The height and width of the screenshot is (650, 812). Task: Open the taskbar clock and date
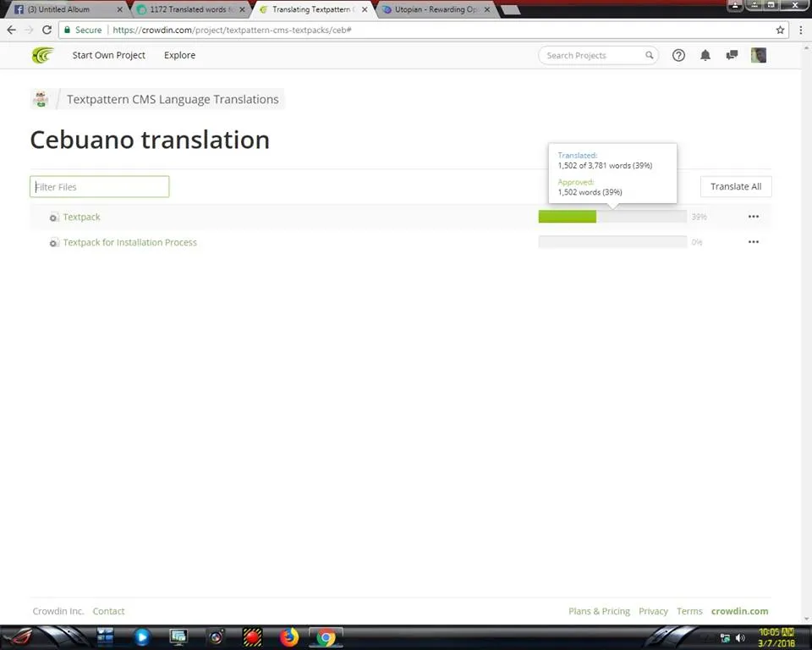tap(776, 637)
